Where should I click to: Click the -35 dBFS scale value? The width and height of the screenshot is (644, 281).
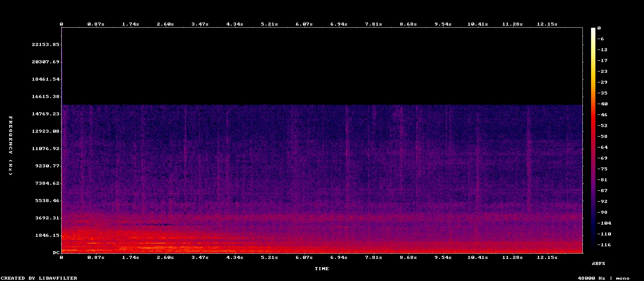click(x=602, y=93)
